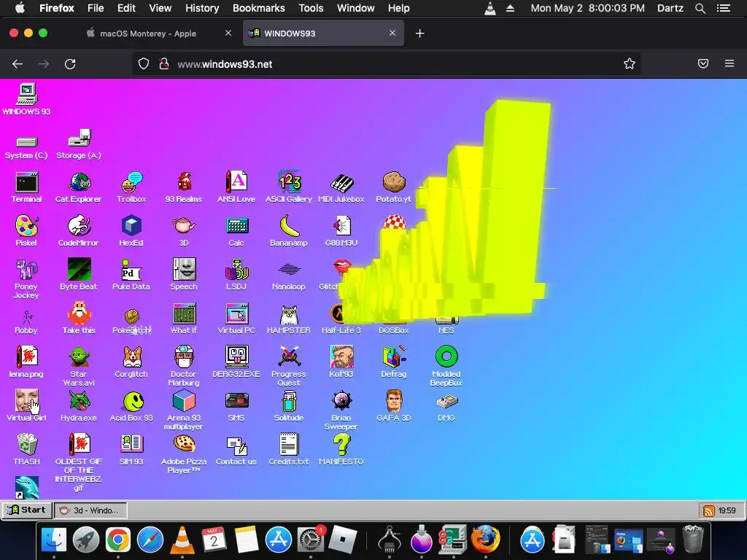Open the Bookmarks menu
Screen dimensions: 747x560
point(259,8)
